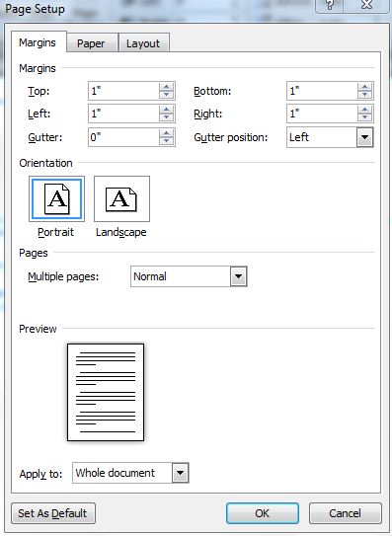Increase the Right margin with up arrow

[x=364, y=110]
